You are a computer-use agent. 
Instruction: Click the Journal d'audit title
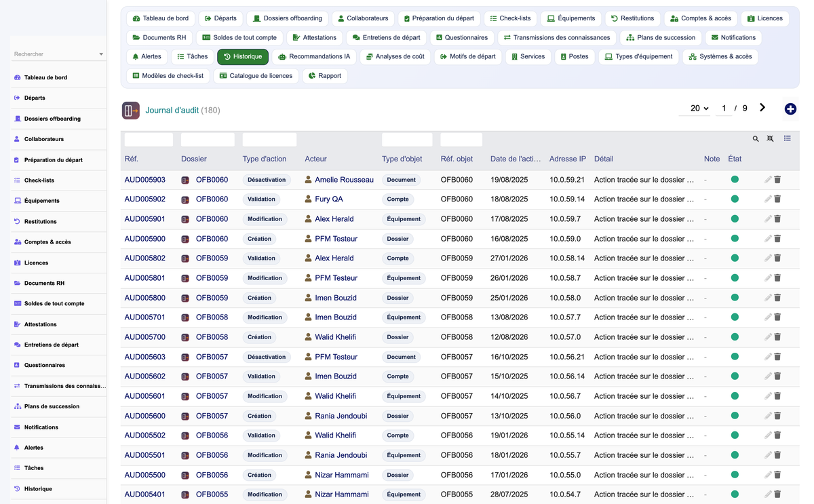coord(172,110)
